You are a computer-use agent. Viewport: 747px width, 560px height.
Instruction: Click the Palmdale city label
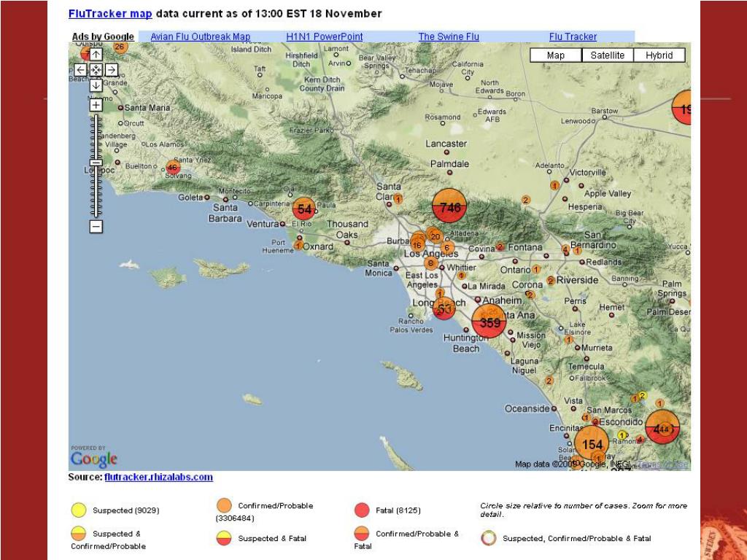tap(449, 164)
